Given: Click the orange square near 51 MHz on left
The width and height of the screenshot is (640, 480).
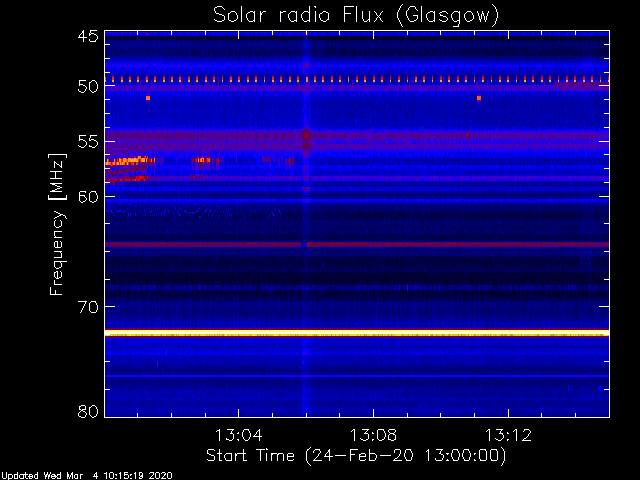Looking at the screenshot, I should [x=148, y=98].
